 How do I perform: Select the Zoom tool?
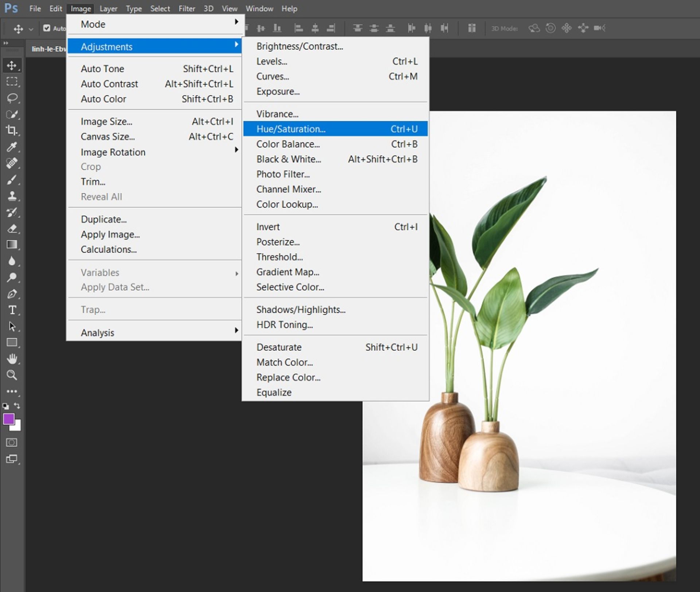(x=12, y=375)
